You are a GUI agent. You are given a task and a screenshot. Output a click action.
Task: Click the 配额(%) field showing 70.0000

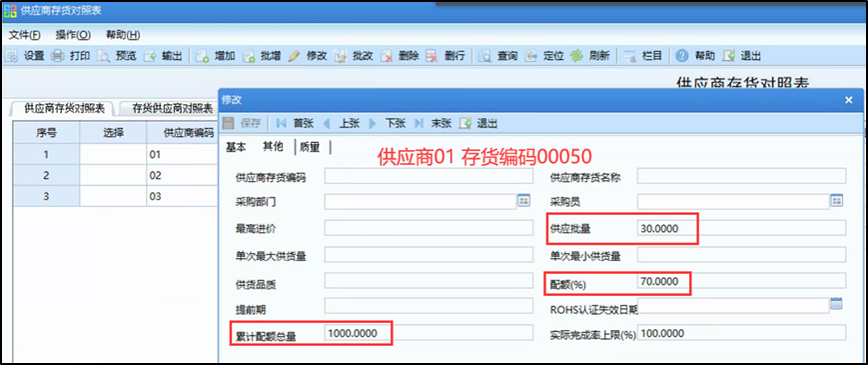742,281
